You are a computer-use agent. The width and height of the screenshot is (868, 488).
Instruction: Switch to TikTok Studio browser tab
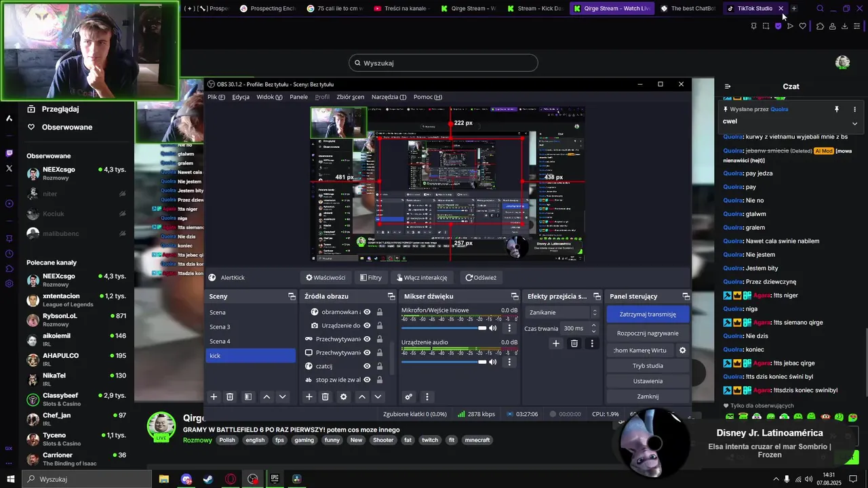(x=754, y=9)
